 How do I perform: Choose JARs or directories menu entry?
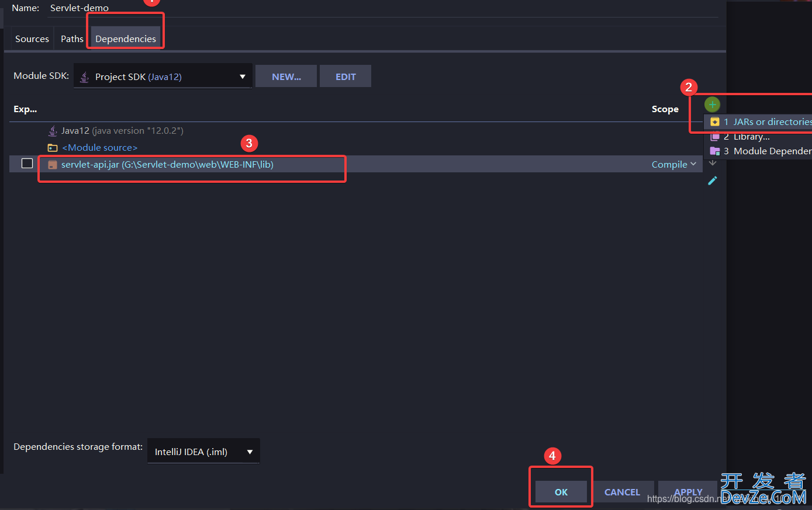(x=758, y=122)
